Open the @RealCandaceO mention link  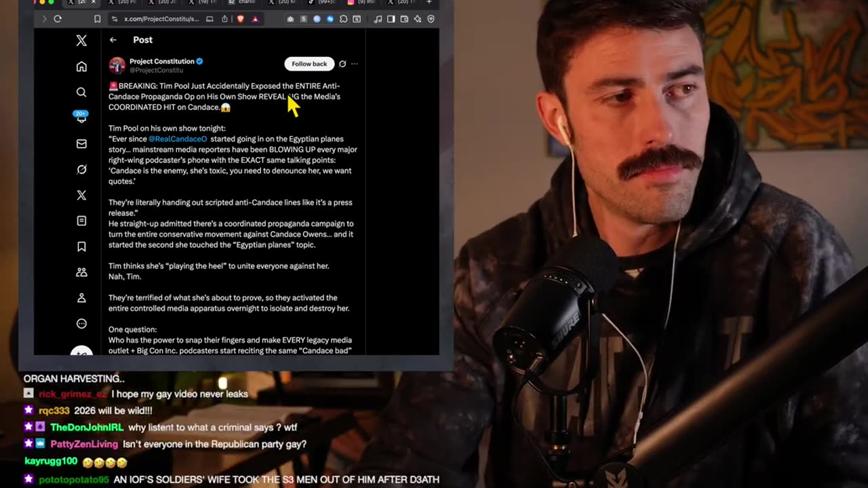click(x=178, y=139)
